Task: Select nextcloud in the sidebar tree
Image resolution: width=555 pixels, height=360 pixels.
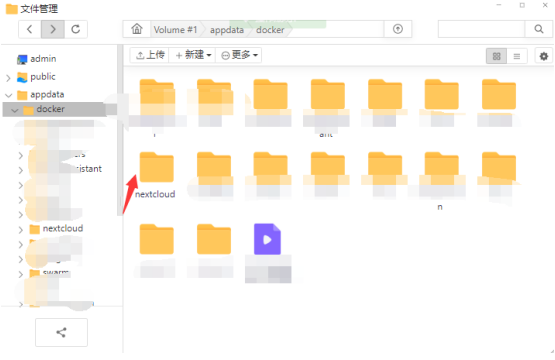Action: (63, 228)
